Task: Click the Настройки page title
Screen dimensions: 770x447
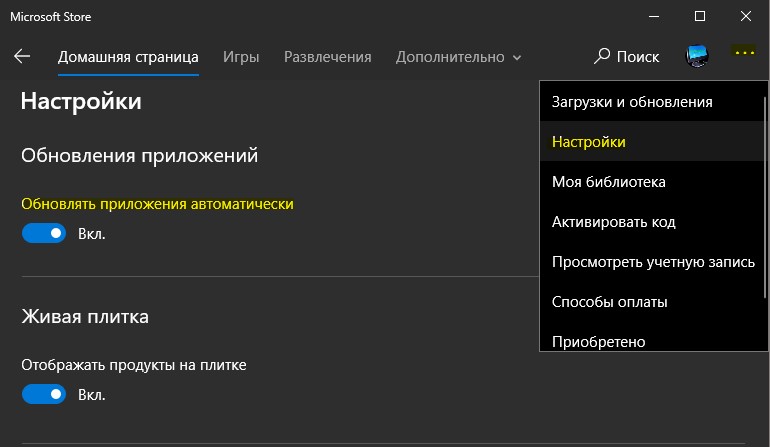Action: (81, 101)
